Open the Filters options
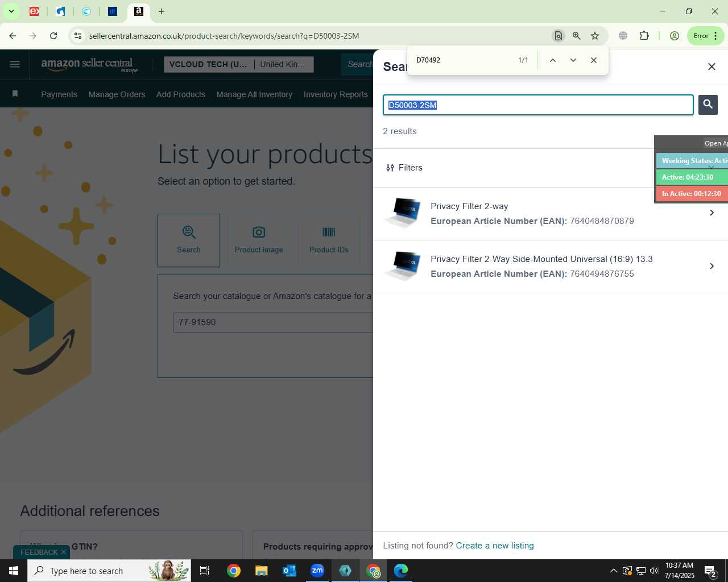Viewport: 728px width, 582px height. click(404, 168)
